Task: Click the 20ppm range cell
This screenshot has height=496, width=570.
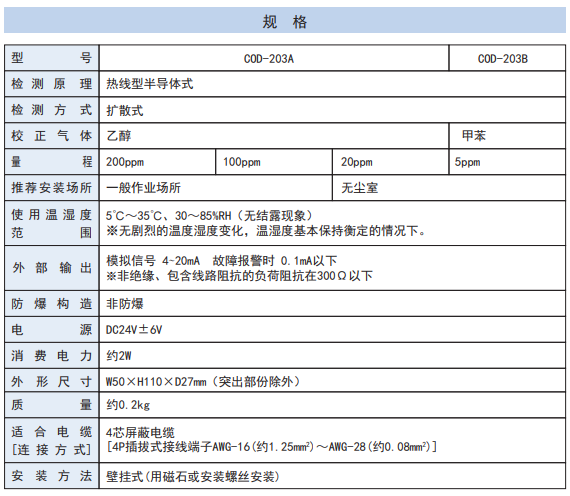Action: coord(391,162)
